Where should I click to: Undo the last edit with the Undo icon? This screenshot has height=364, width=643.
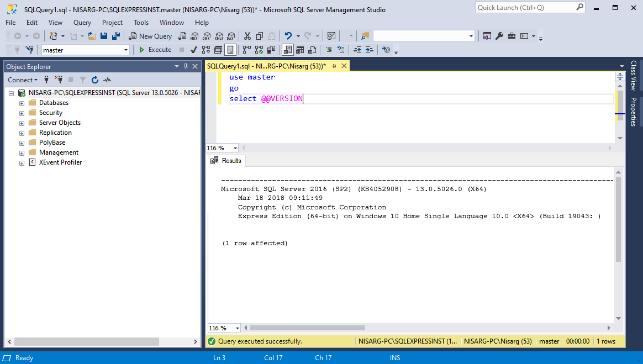point(288,36)
